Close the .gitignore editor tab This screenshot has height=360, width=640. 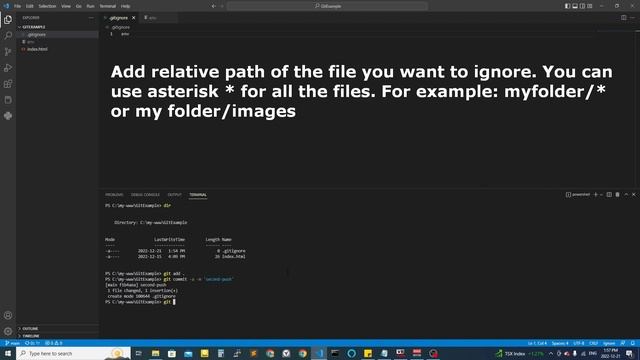133,18
